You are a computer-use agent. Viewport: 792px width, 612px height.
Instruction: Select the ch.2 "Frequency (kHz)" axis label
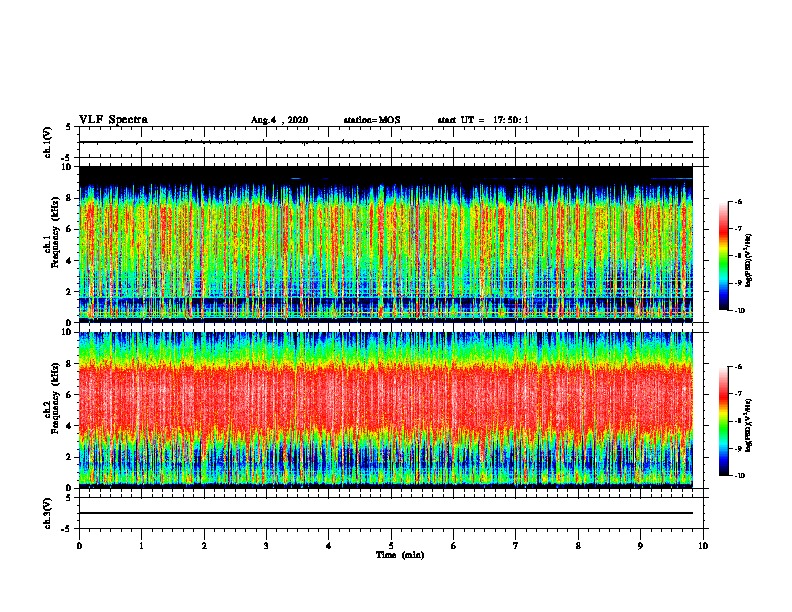pos(55,398)
